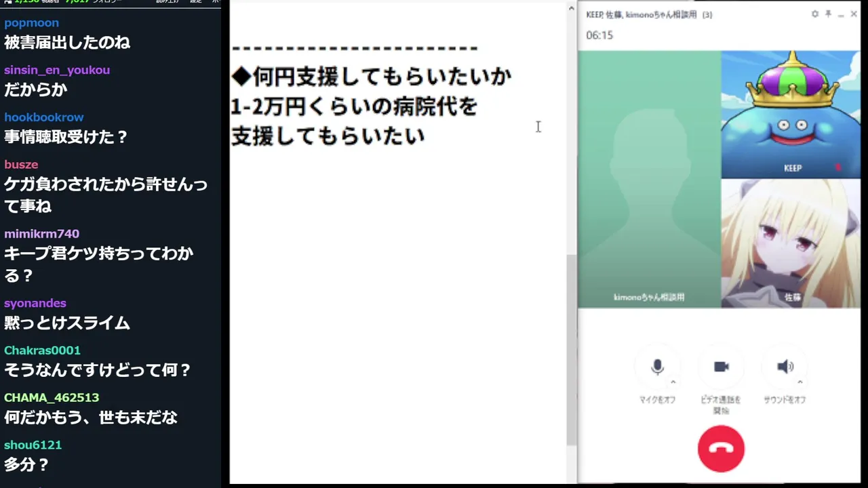Screen dimensions: 868x488
Task: Click chat message キープ君ケツ持ちってわかる？
Action: [x=99, y=264]
